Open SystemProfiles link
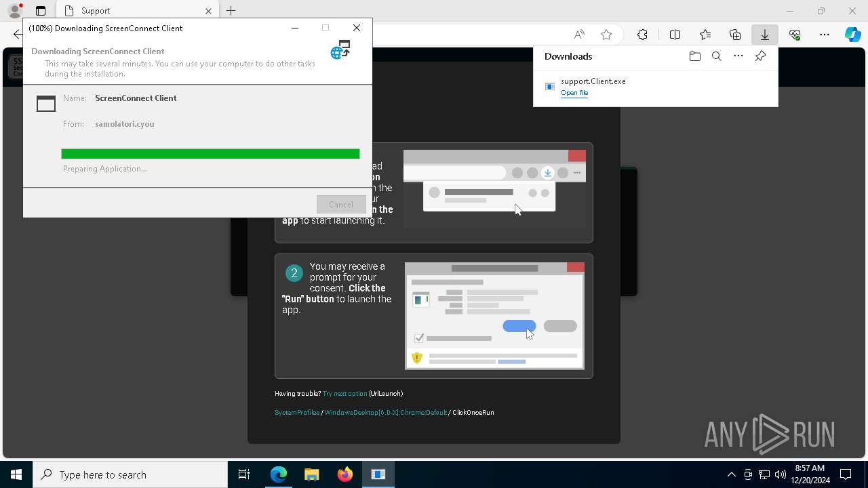 [297, 413]
